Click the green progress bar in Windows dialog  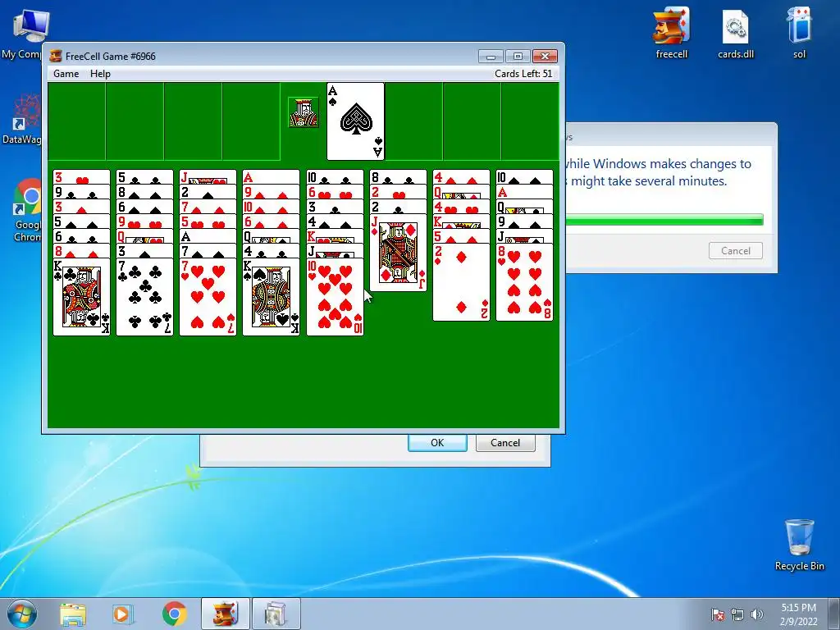[664, 220]
